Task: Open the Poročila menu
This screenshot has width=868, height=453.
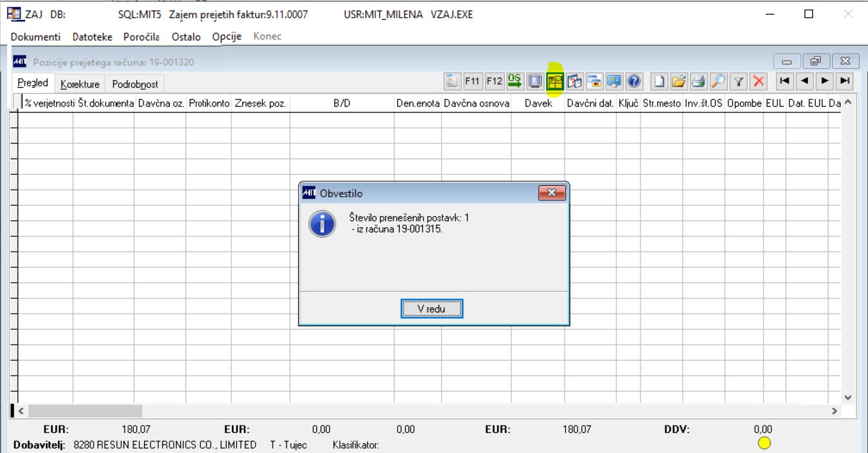Action: coord(141,37)
